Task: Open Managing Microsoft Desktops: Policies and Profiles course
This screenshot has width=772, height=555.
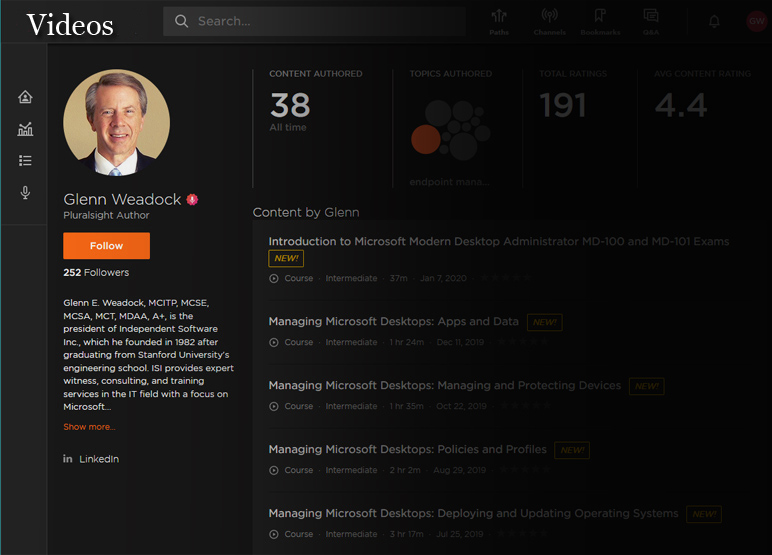Action: [x=407, y=450]
